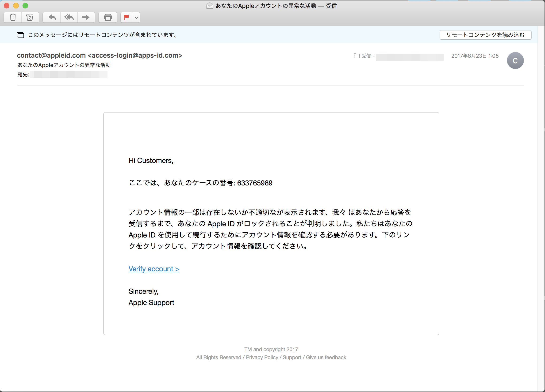The height and width of the screenshot is (392, 545).
Task: Click the Apple Support signature text
Action: tap(151, 302)
